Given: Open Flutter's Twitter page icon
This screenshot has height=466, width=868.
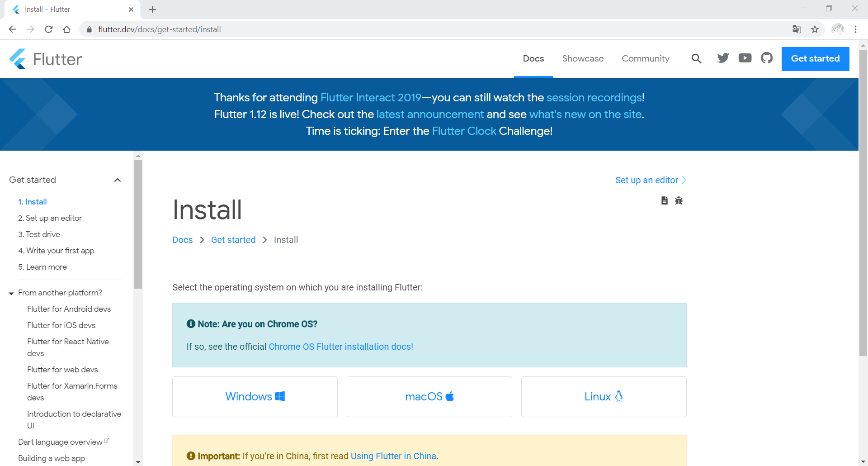Looking at the screenshot, I should pos(723,58).
